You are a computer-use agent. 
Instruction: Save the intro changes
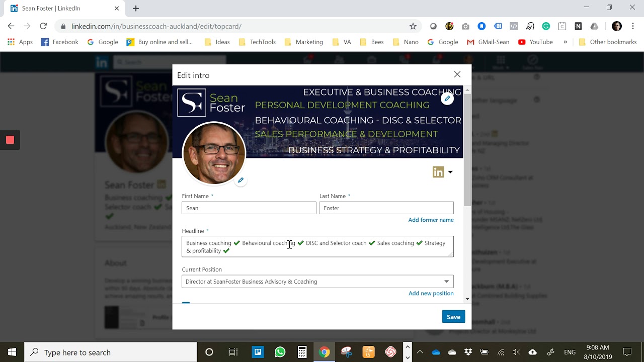pos(453,317)
